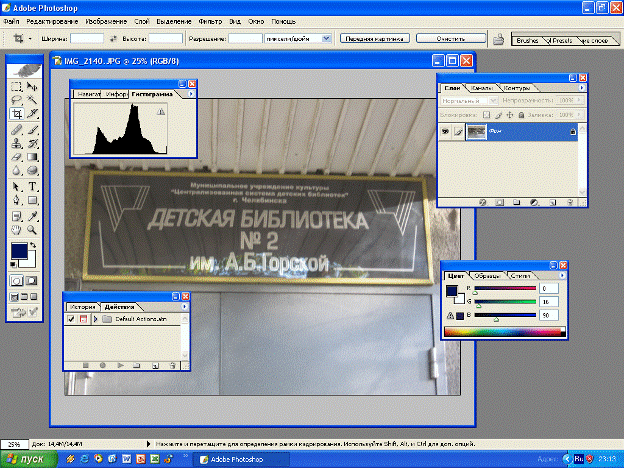
Task: Select the Type (T) tool
Action: click(33, 187)
